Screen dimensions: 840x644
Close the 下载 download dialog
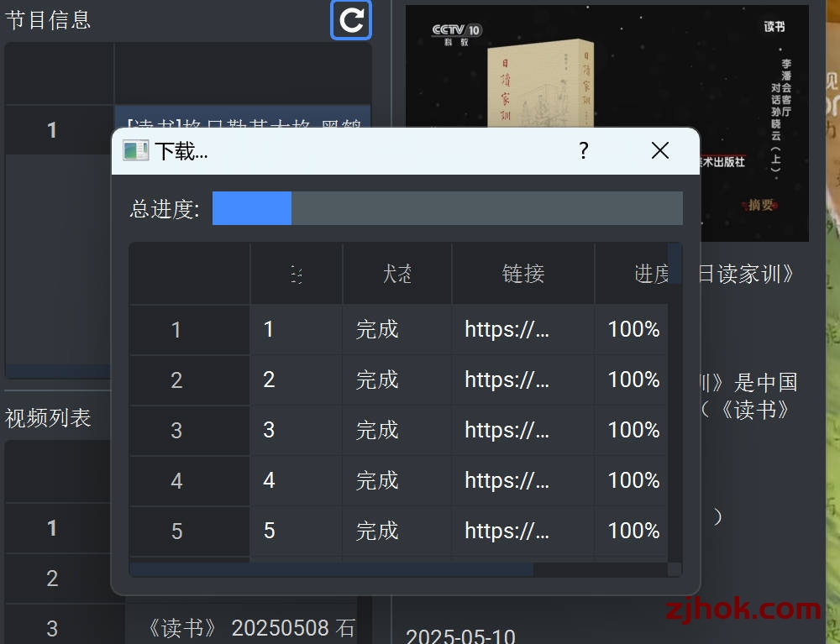pyautogui.click(x=660, y=150)
